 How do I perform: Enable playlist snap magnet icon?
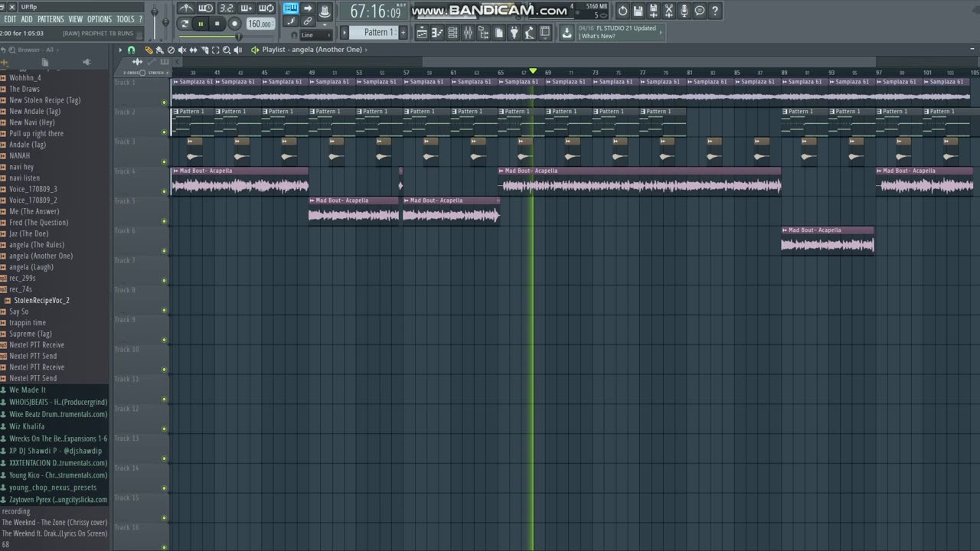(x=131, y=50)
